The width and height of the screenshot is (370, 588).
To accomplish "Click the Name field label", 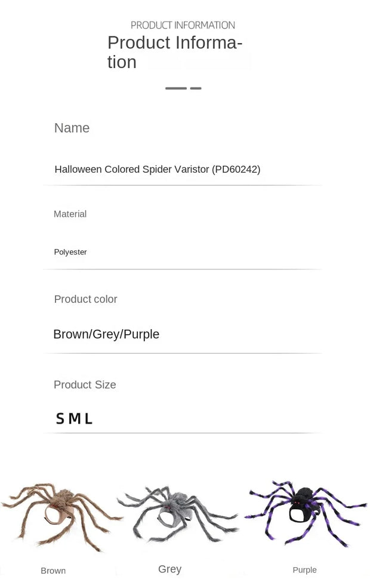I will click(72, 128).
